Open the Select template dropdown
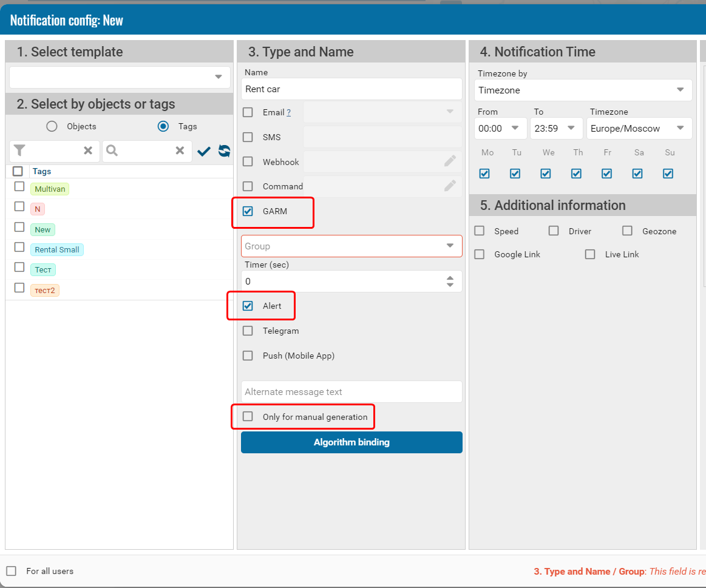 218,77
